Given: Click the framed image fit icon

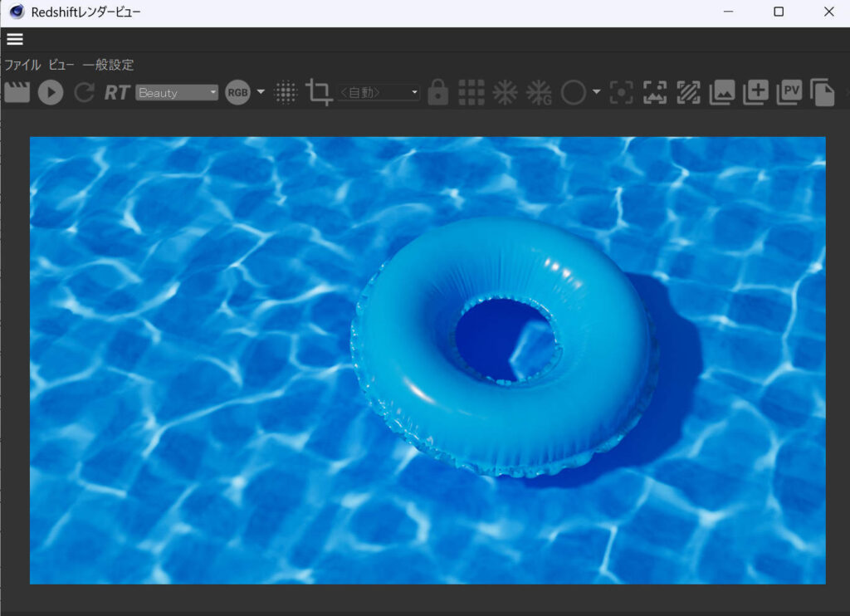Looking at the screenshot, I should (655, 92).
